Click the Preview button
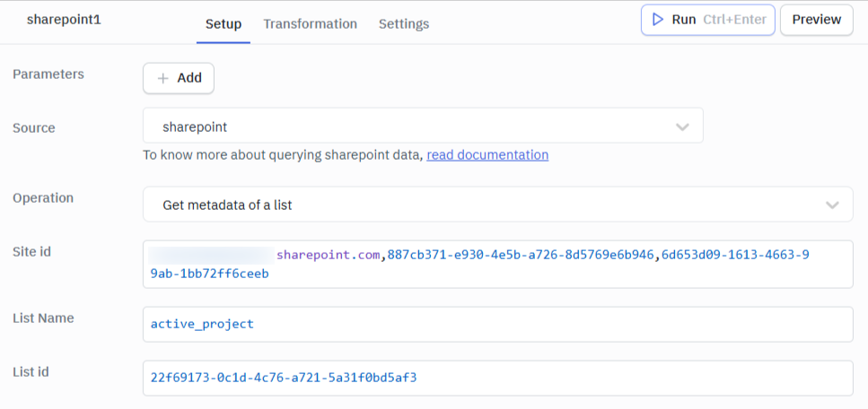The height and width of the screenshot is (409, 868). click(x=817, y=20)
